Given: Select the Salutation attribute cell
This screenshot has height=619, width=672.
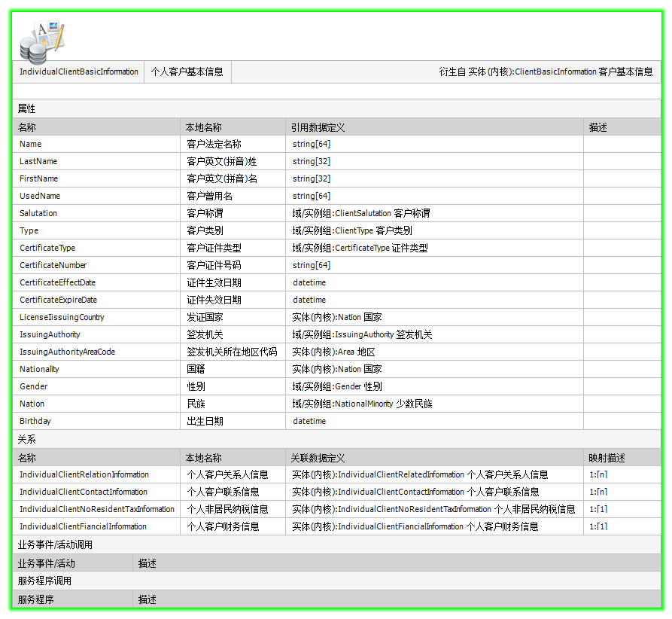Looking at the screenshot, I should [x=96, y=213].
